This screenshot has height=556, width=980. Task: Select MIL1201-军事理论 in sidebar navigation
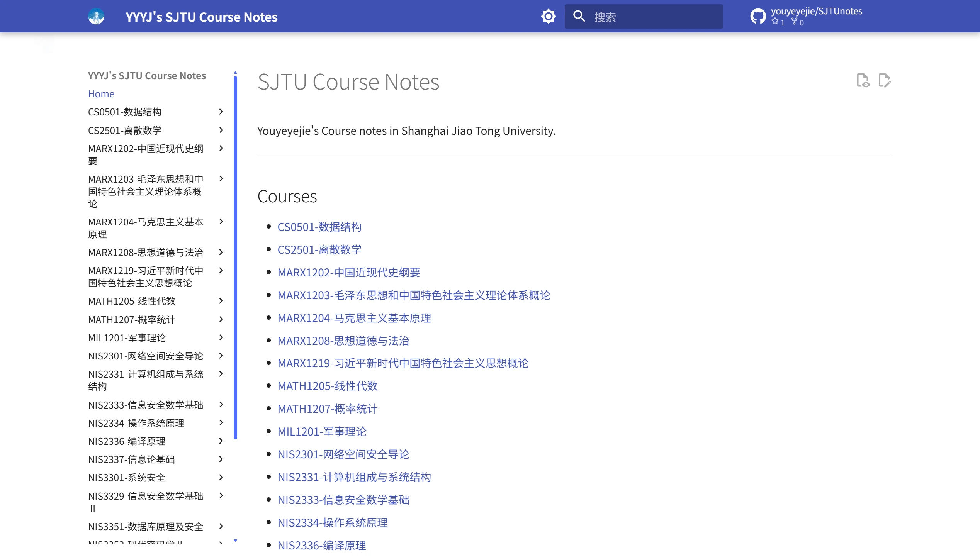[127, 338]
